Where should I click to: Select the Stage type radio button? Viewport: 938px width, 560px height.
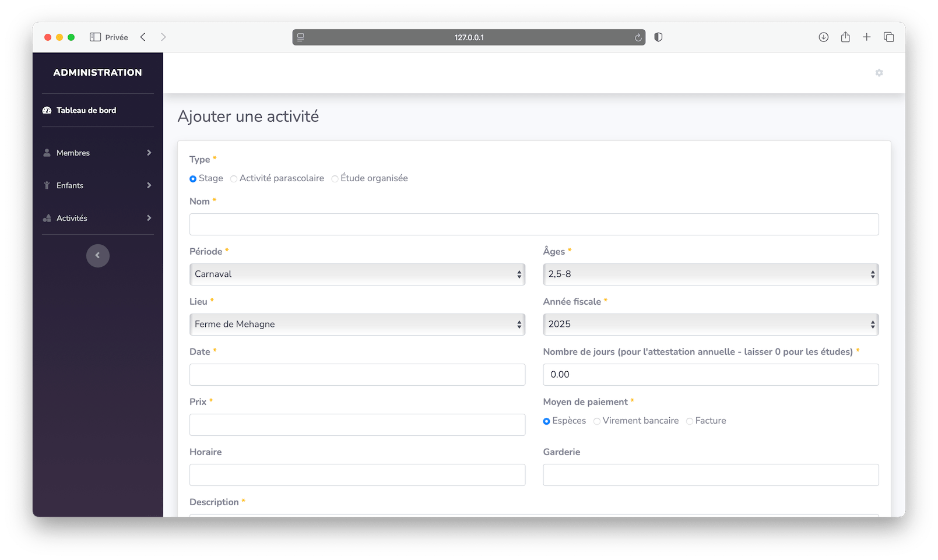[193, 179]
